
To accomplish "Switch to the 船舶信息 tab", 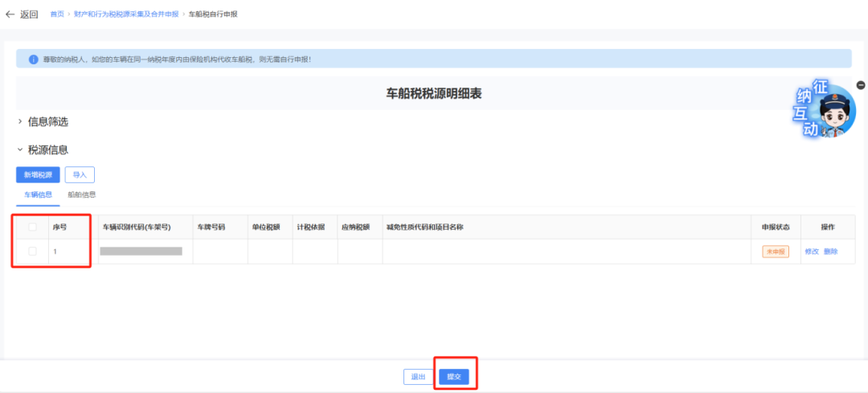I will (82, 194).
